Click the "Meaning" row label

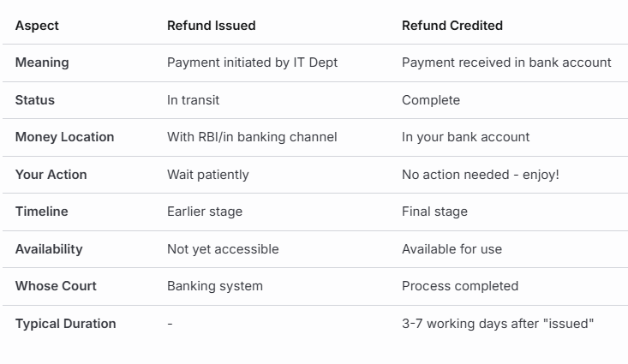(42, 63)
